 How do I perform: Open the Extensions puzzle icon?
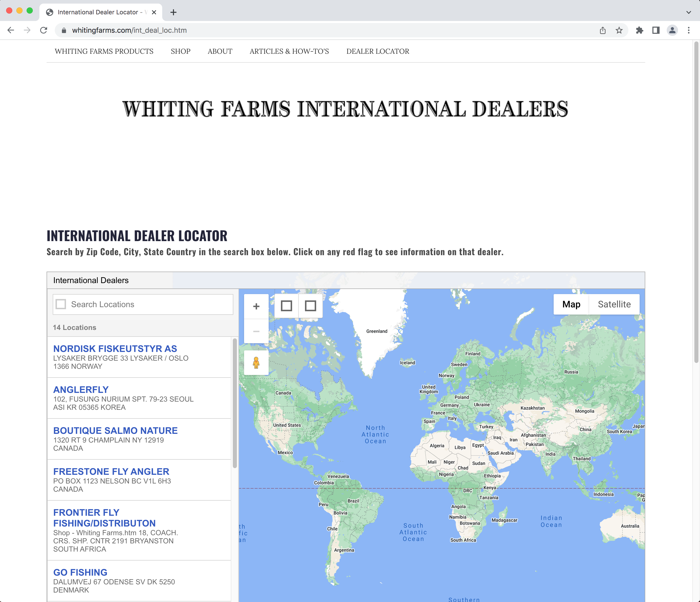coord(640,30)
